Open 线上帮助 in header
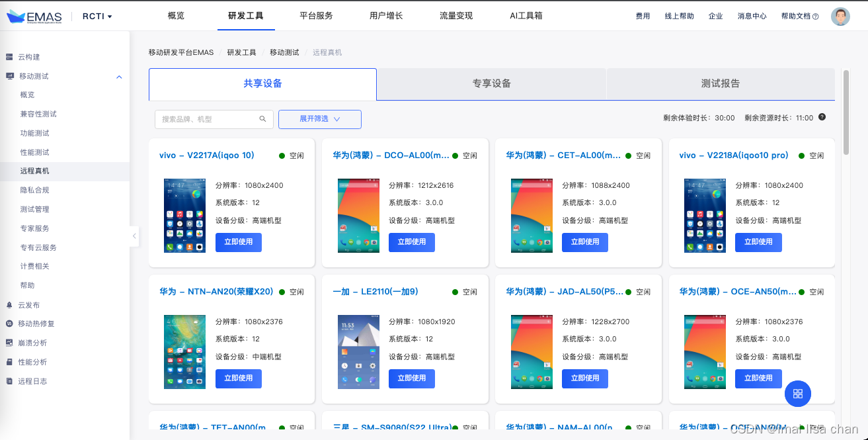Viewport: 868px width, 440px height. [679, 16]
